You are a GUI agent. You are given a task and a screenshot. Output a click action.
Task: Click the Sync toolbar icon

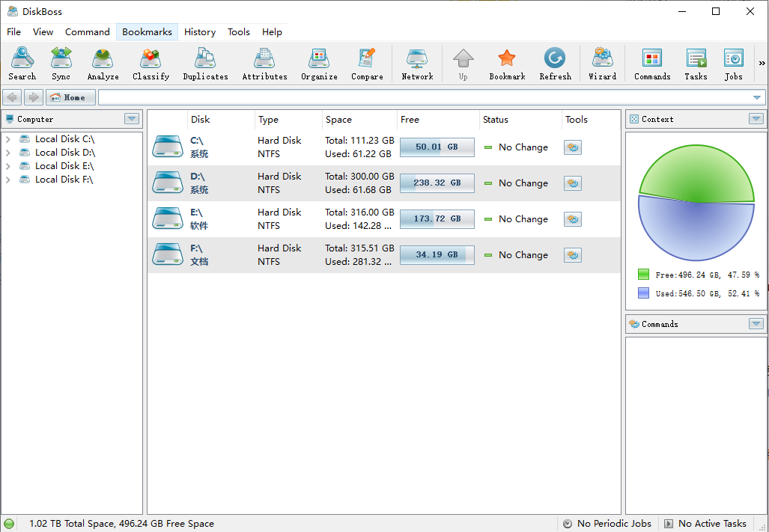61,64
